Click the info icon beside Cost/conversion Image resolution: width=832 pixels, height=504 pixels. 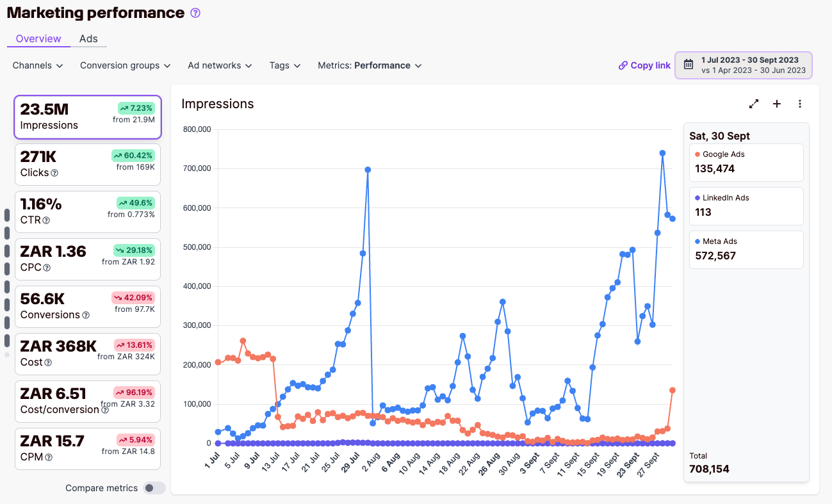point(105,410)
